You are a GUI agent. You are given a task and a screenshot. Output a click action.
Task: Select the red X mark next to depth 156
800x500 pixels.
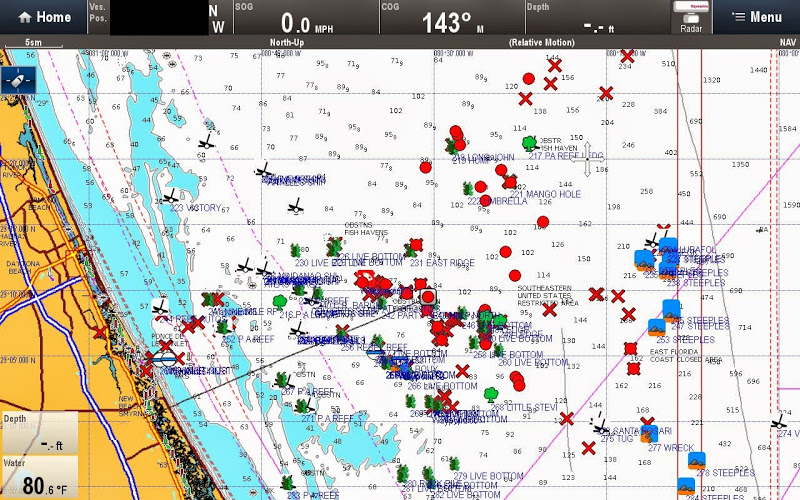pyautogui.click(x=550, y=84)
